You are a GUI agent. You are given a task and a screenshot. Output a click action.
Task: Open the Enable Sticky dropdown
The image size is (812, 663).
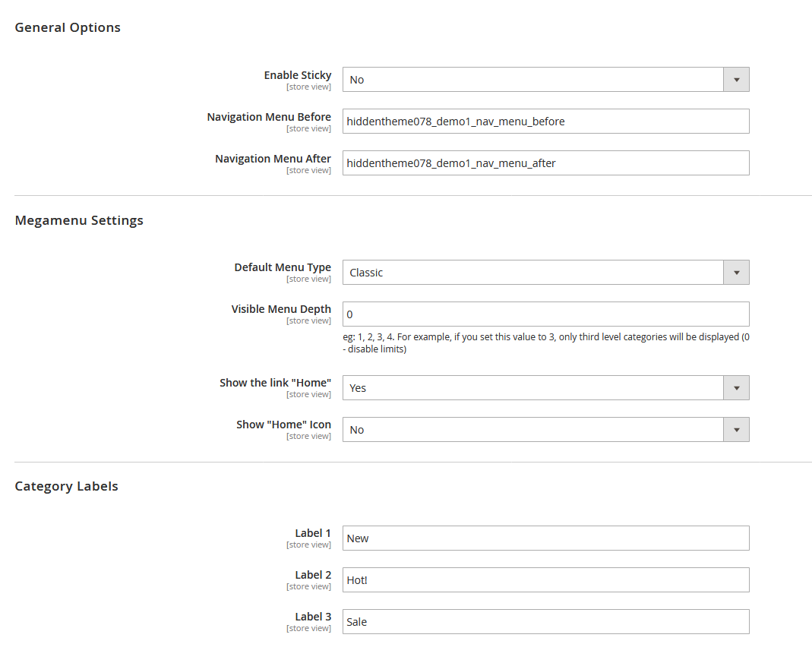point(545,79)
